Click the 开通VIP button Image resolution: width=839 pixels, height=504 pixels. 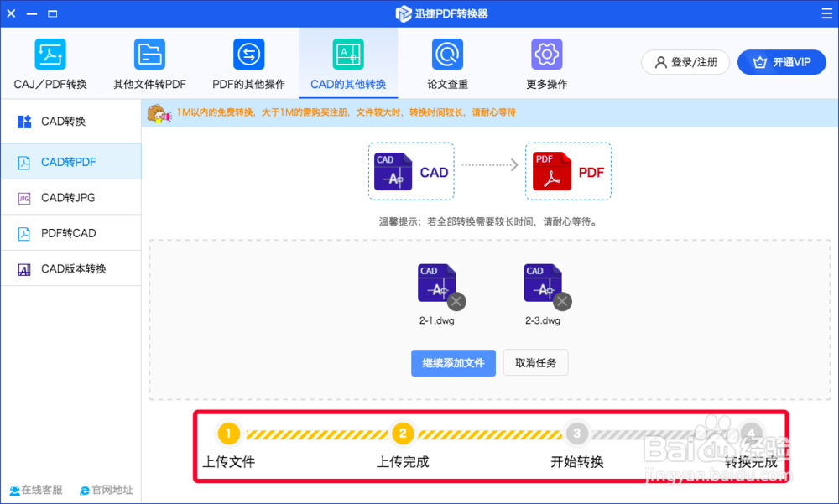click(x=782, y=62)
